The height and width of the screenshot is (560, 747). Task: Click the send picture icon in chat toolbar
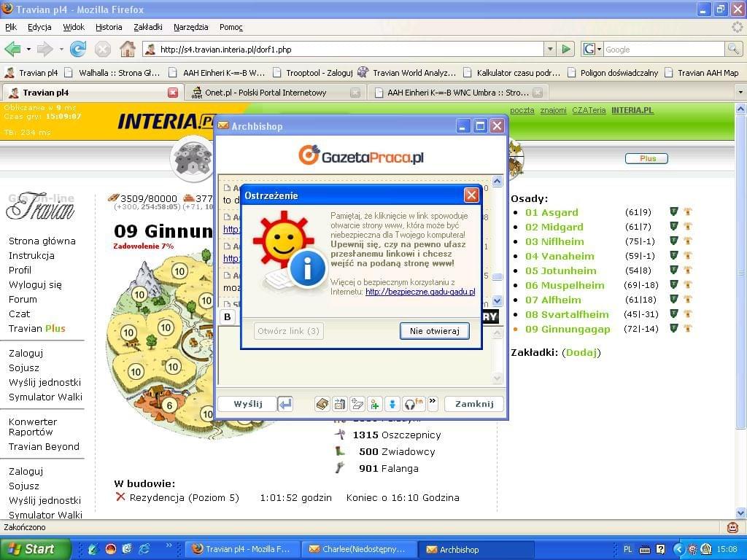340,404
